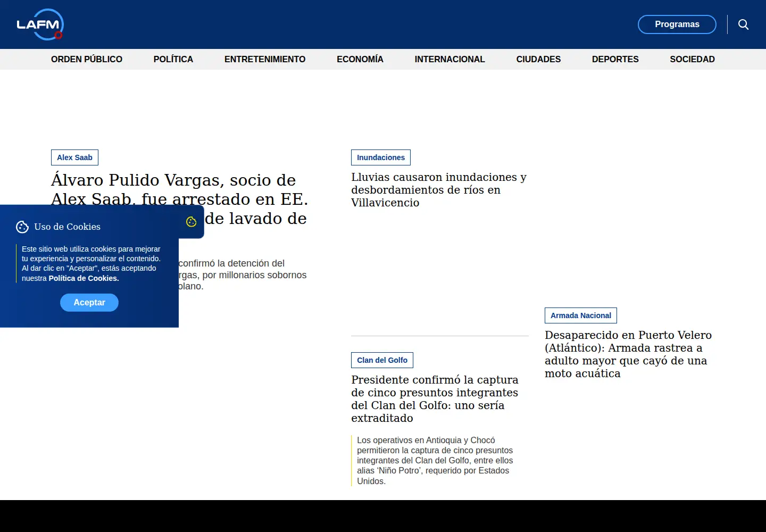Click the 'millonarios sobornos' article summary text
766x532 pixels.
[x=243, y=275]
